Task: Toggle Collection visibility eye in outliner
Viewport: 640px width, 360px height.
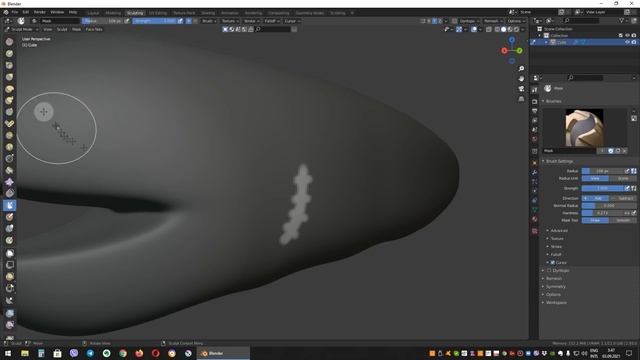Action: (627, 36)
